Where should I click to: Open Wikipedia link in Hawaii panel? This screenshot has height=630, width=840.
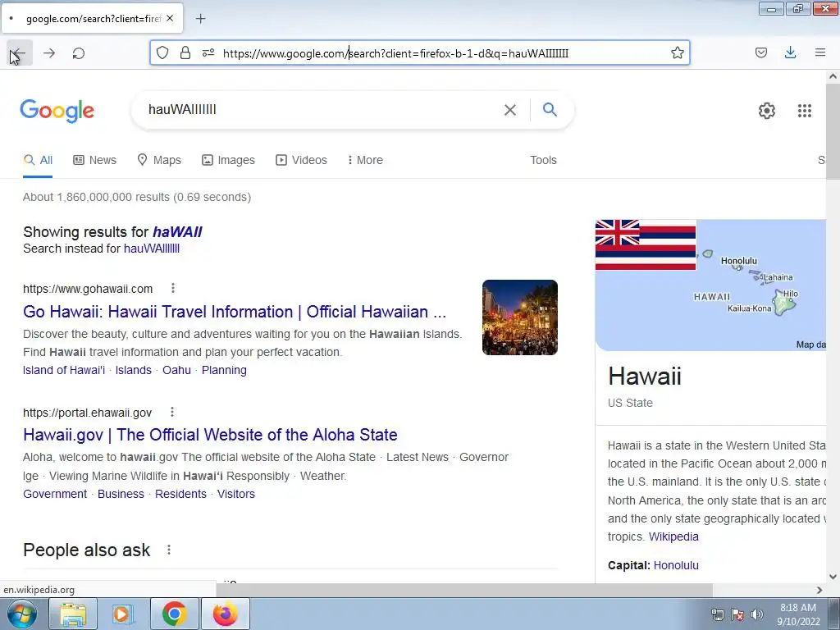(x=673, y=536)
